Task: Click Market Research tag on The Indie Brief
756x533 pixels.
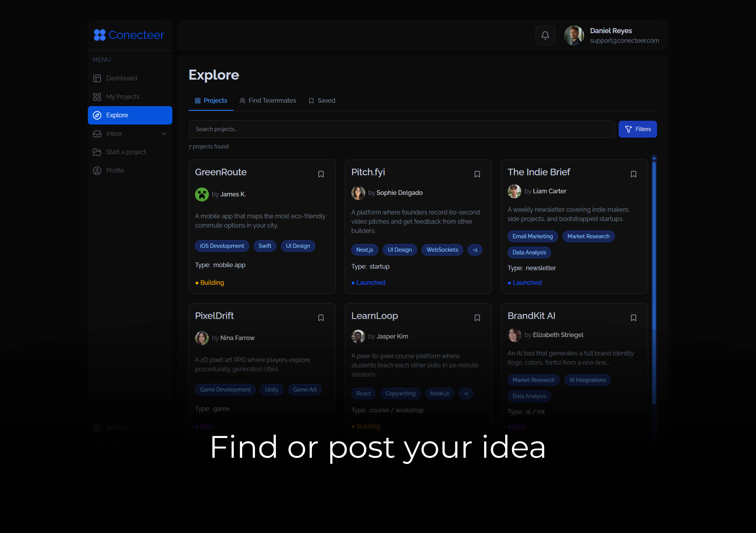Action: (588, 236)
